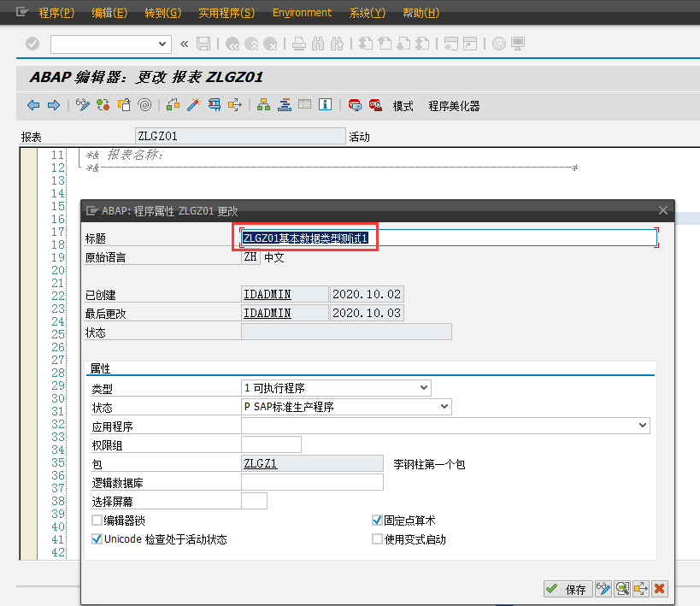
Task: Open the 转到(G) menu
Action: click(162, 13)
